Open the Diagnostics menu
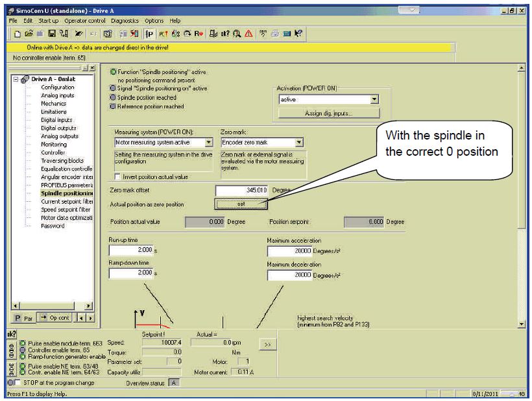The height and width of the screenshot is (401, 532). pos(126,21)
